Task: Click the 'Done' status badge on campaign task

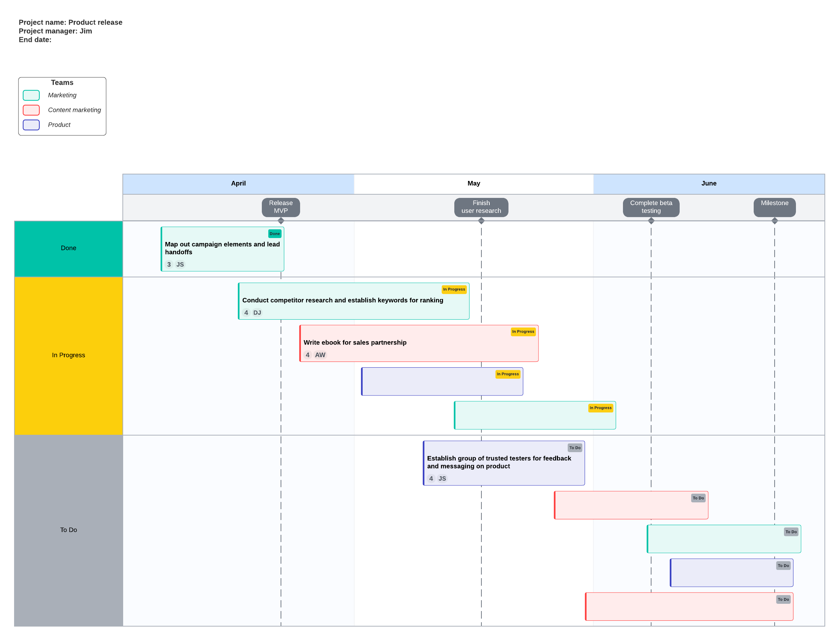Action: pyautogui.click(x=274, y=234)
